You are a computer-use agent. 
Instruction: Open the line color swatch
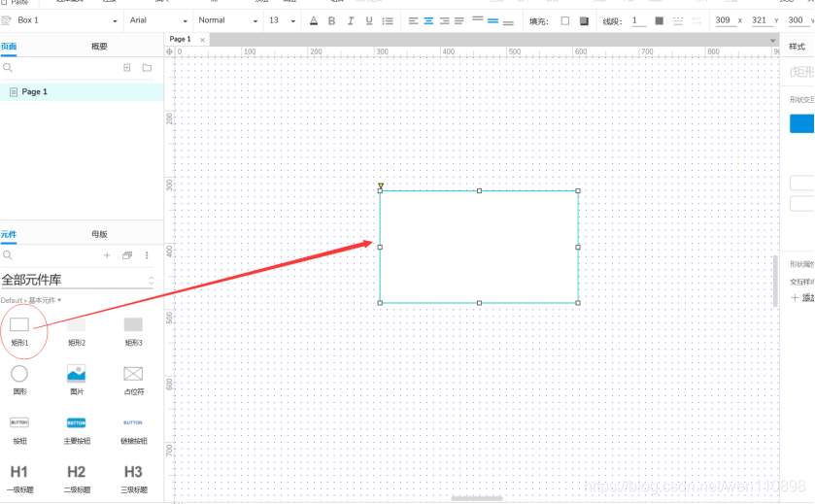[x=659, y=20]
